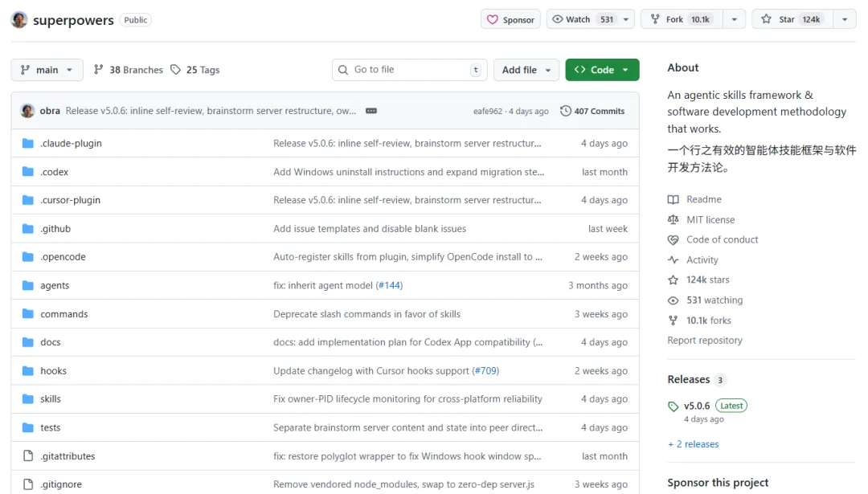The width and height of the screenshot is (868, 494).
Task: Open pull request #144 link
Action: tap(389, 285)
